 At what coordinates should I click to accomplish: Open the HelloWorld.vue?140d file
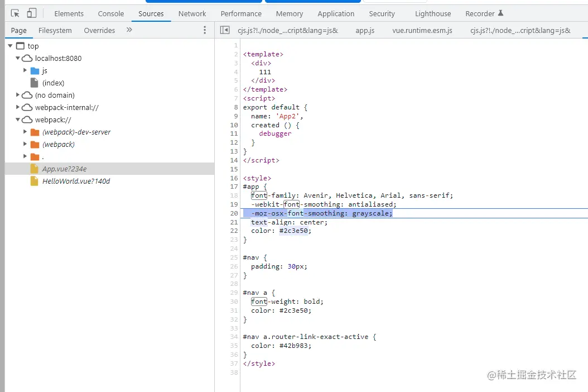coord(76,181)
